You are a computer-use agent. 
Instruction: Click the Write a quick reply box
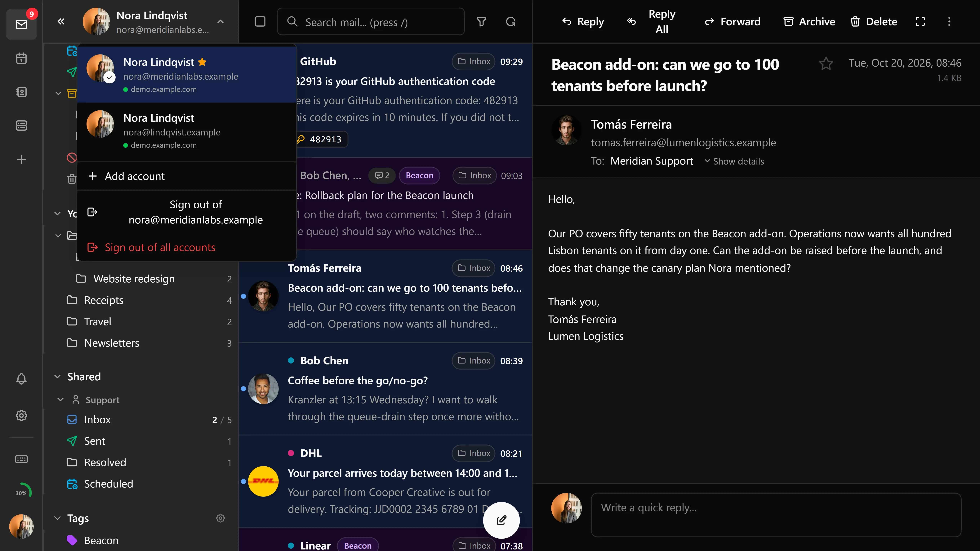coord(776,515)
